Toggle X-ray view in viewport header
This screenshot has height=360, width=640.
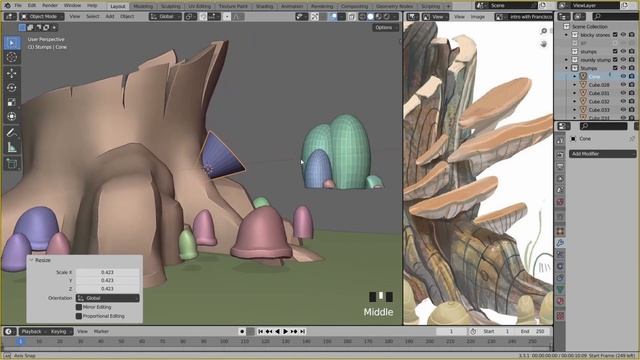(351, 17)
